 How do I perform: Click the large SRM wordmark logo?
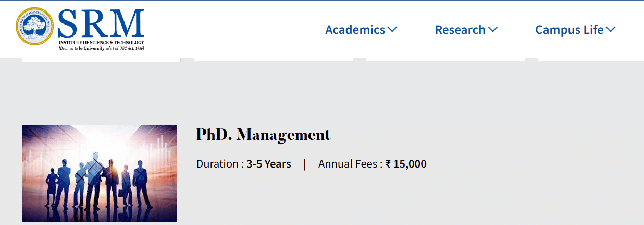[101, 24]
